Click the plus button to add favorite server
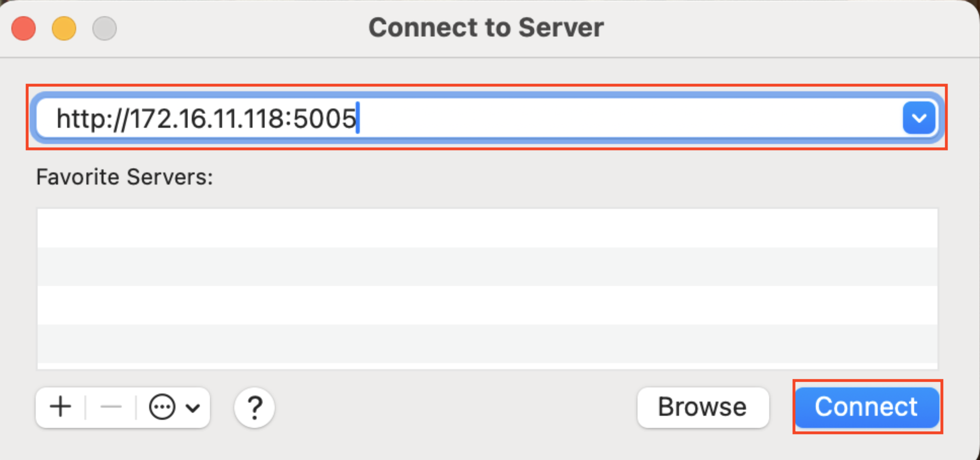The width and height of the screenshot is (980, 460). pos(61,407)
